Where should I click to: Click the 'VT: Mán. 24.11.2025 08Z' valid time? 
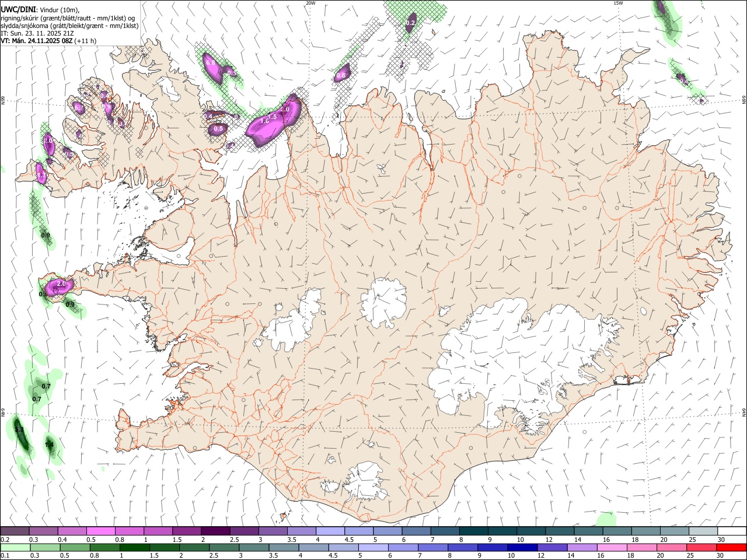[x=36, y=41]
